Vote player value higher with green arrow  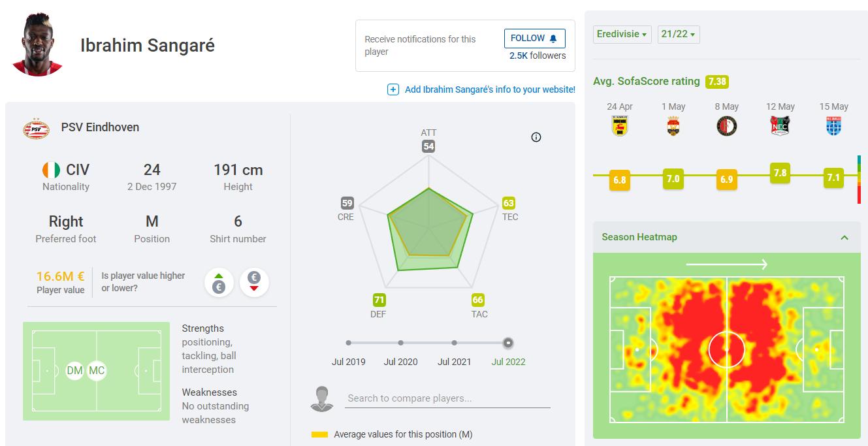tap(219, 283)
